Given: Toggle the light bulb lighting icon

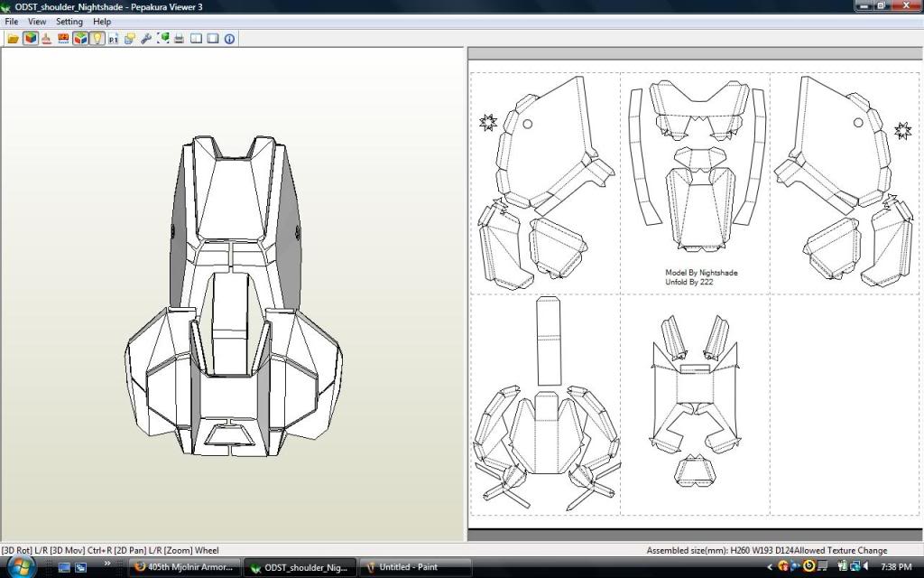Looking at the screenshot, I should pyautogui.click(x=97, y=38).
